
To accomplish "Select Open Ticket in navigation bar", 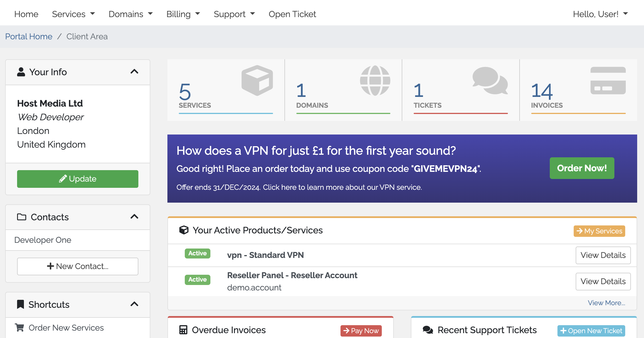I will 292,14.
